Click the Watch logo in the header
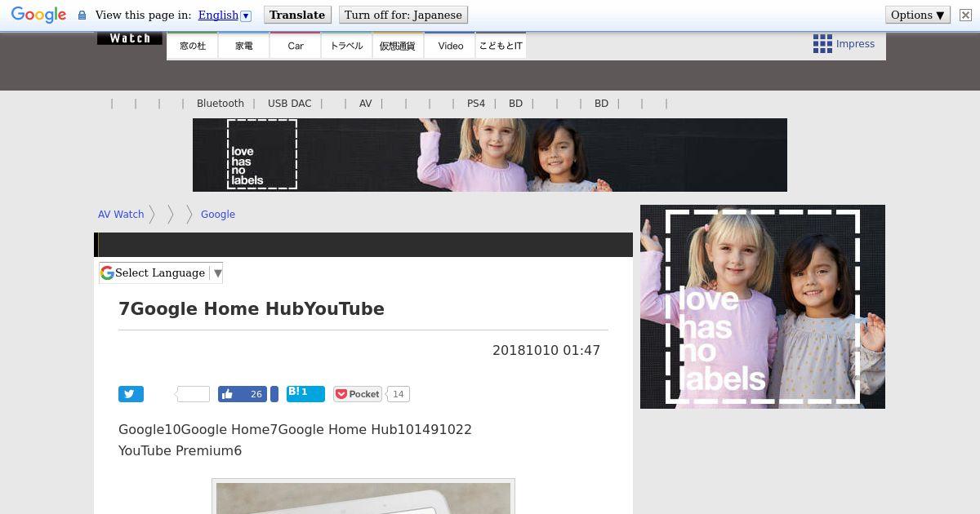Image resolution: width=980 pixels, height=514 pixels. (x=130, y=38)
